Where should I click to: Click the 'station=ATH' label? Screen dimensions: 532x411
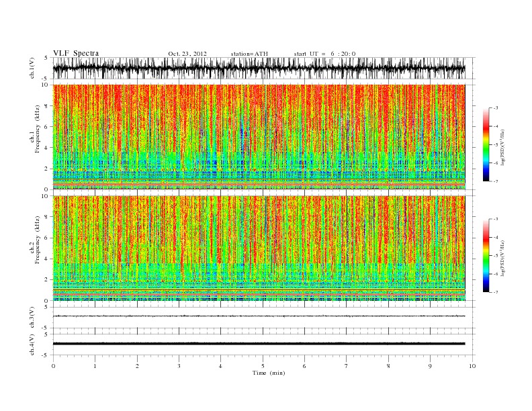249,54
